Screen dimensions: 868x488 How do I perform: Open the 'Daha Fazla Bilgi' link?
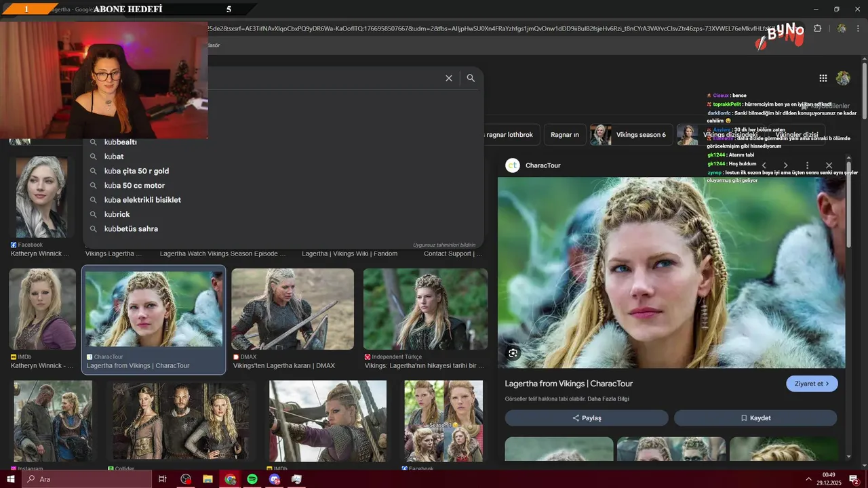608,399
